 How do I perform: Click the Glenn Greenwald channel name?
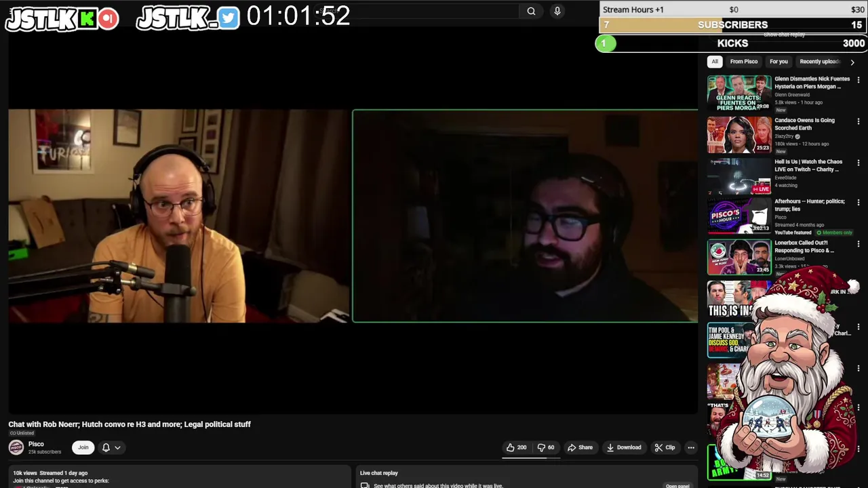pyautogui.click(x=792, y=95)
